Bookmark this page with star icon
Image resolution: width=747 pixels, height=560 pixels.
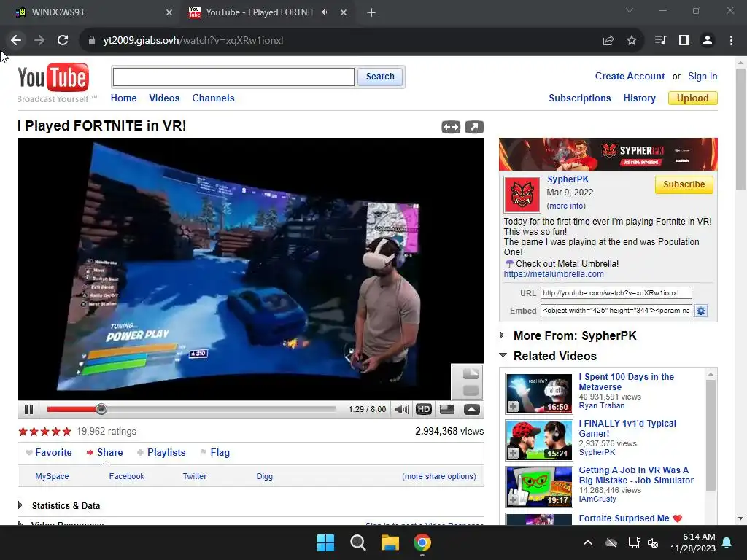click(x=632, y=41)
